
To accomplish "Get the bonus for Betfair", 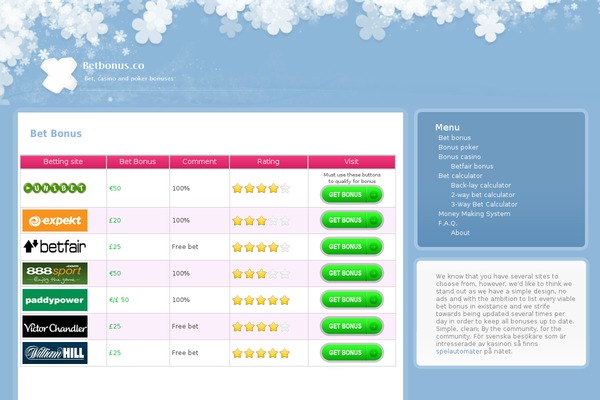I will (x=352, y=247).
